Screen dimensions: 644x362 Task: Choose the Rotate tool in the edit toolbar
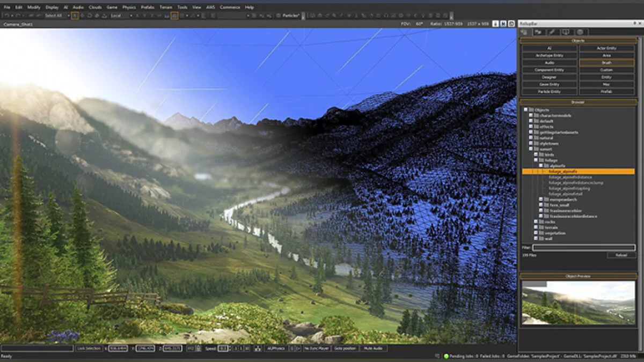point(90,16)
